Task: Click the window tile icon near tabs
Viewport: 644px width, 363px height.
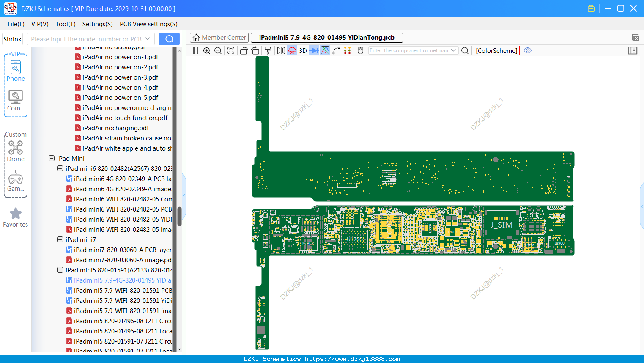Action: pyautogui.click(x=635, y=38)
